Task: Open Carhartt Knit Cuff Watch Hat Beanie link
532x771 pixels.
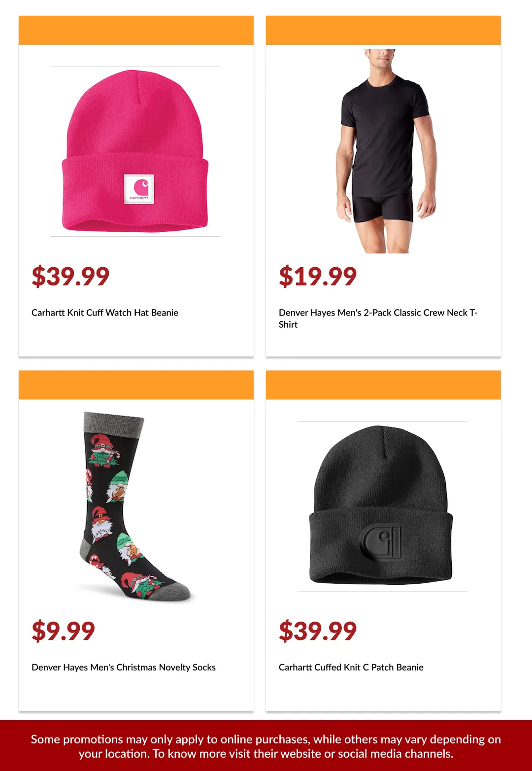Action: [105, 313]
